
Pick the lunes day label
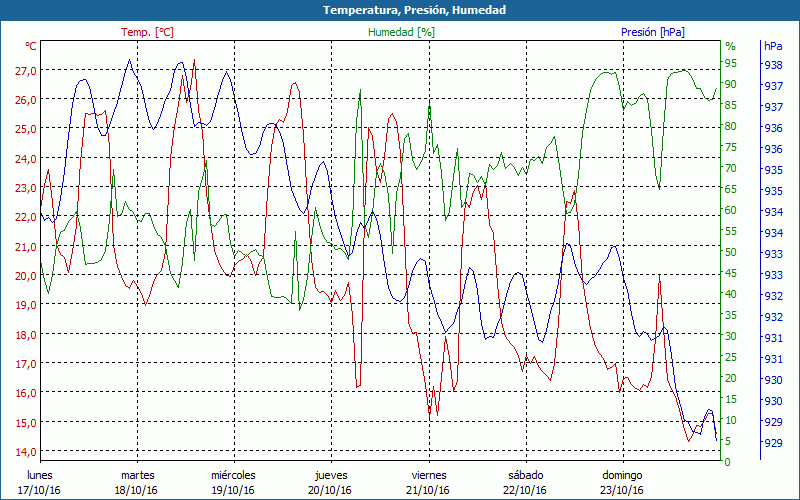tap(40, 475)
